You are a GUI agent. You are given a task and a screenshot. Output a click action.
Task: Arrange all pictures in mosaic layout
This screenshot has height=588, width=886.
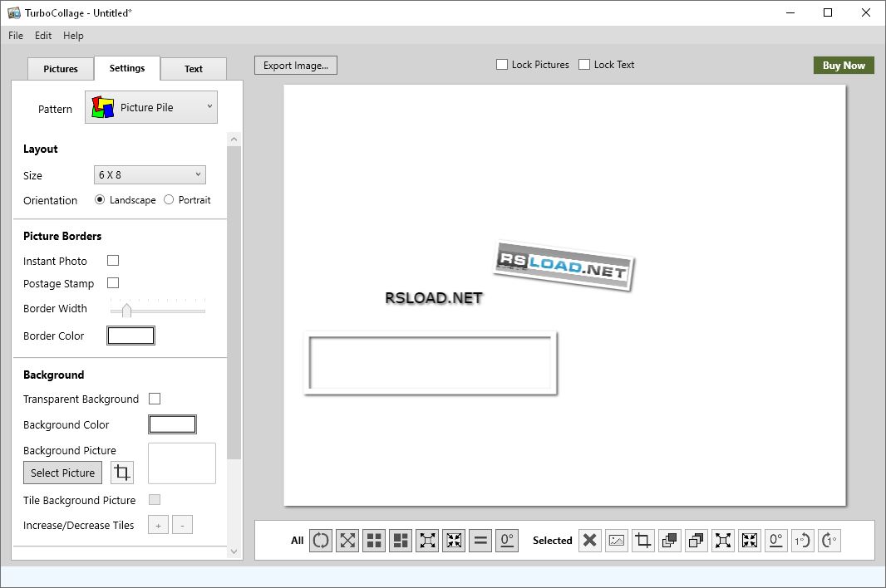(x=401, y=541)
